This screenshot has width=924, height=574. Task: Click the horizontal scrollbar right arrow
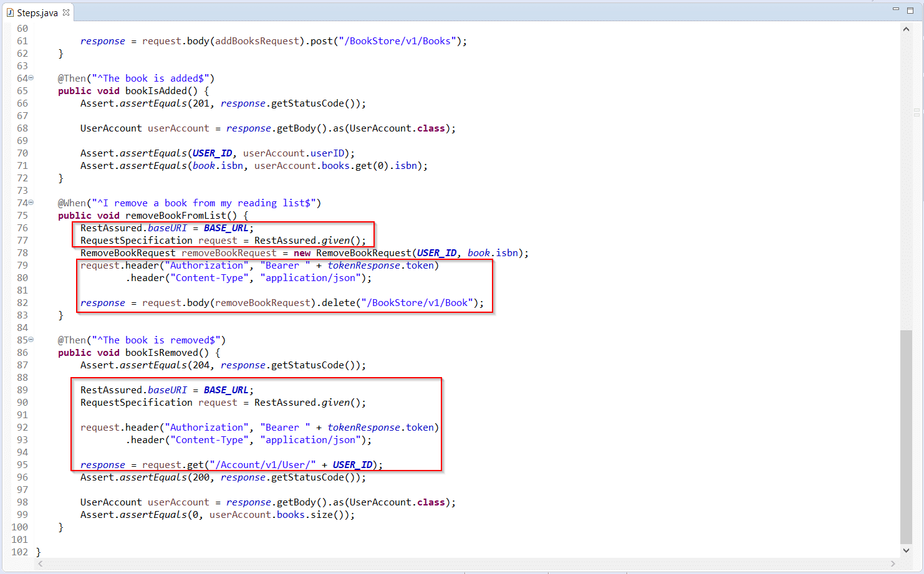[x=893, y=563]
